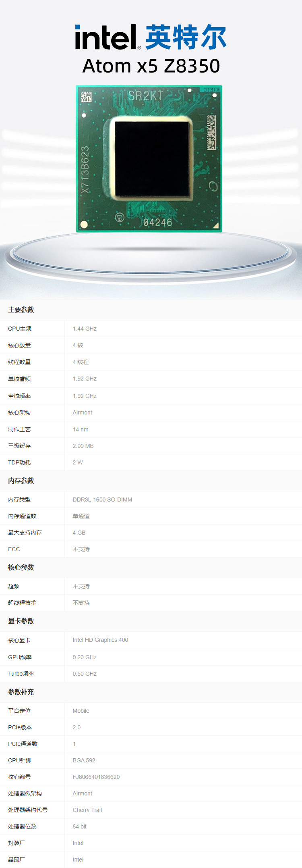
Task: Select the '4 线程' value
Action: tap(81, 362)
